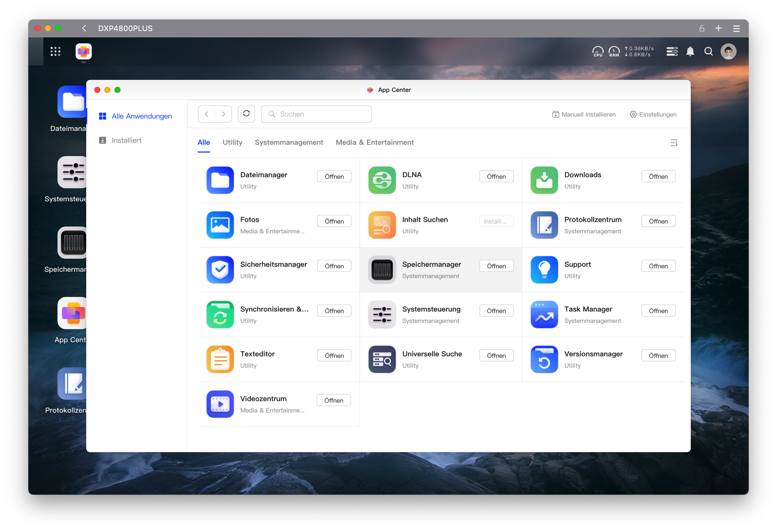Viewport: 777px width, 532px height.
Task: Click the refresh icon in App Center
Action: 246,114
